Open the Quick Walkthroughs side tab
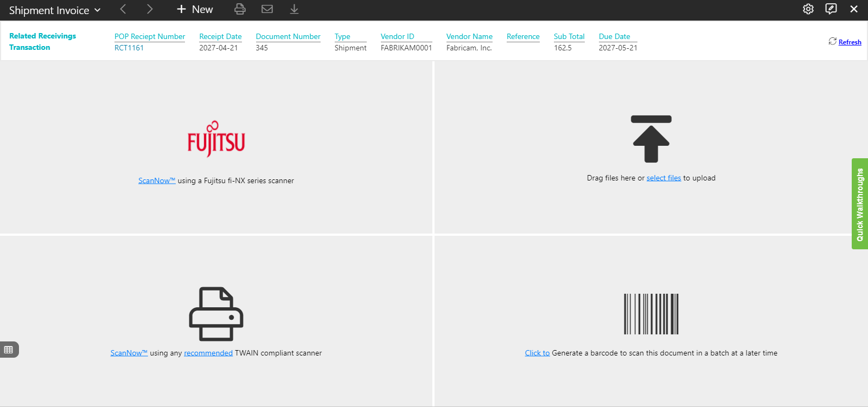 [860, 204]
